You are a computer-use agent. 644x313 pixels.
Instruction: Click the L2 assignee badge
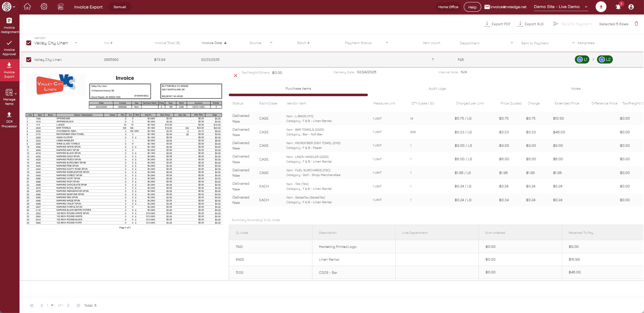tap(605, 59)
